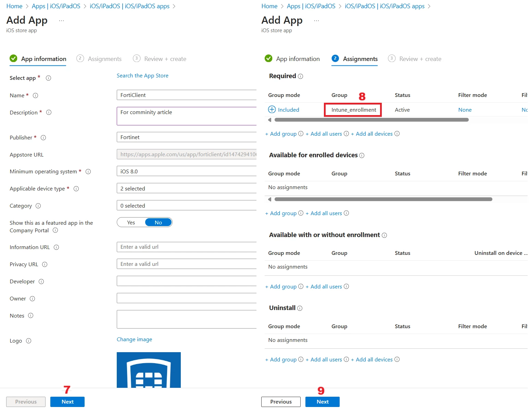Click info icon beside Company Portal label
The width and height of the screenshot is (529, 420).
[x=55, y=231]
